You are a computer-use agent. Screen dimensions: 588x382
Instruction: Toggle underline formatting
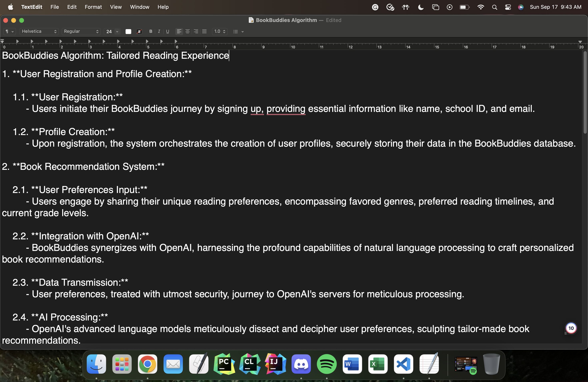coord(167,32)
